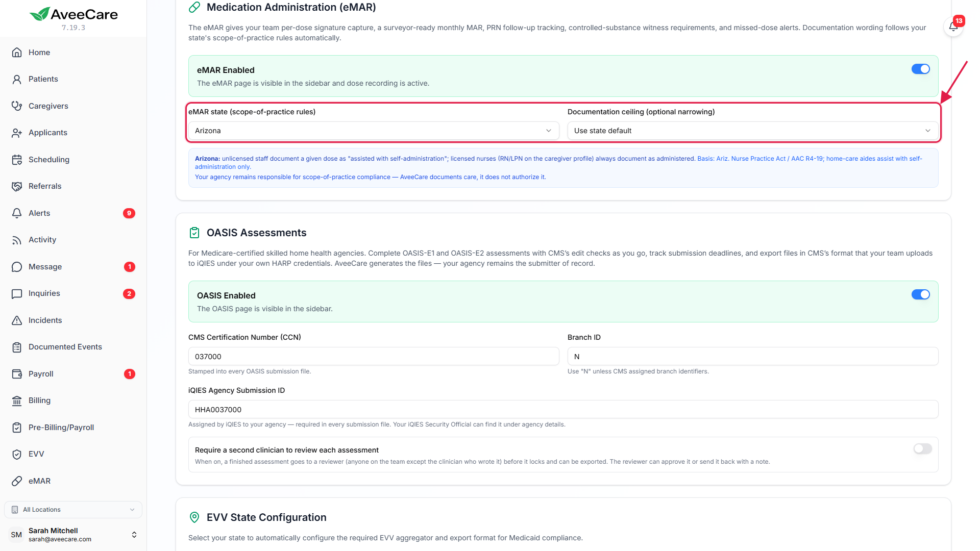Click the EVV State Configuration pin icon
The image size is (980, 551).
pos(194,517)
